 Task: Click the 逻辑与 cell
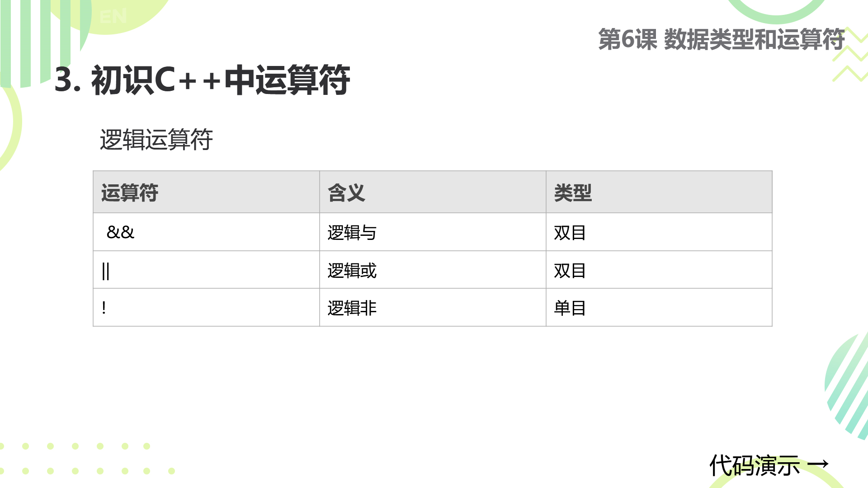point(433,232)
